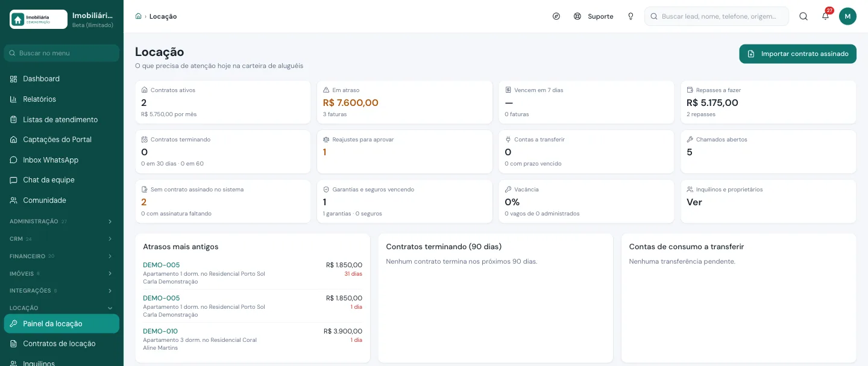Click the Relatórios chart icon

tap(13, 99)
